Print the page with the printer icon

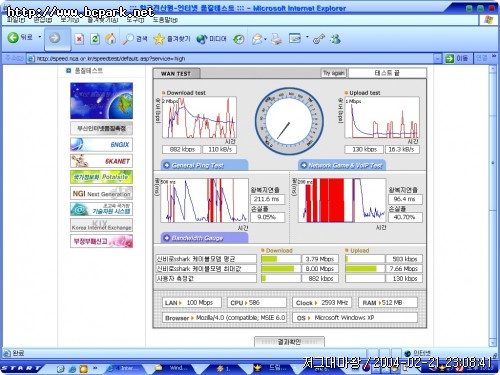point(276,39)
